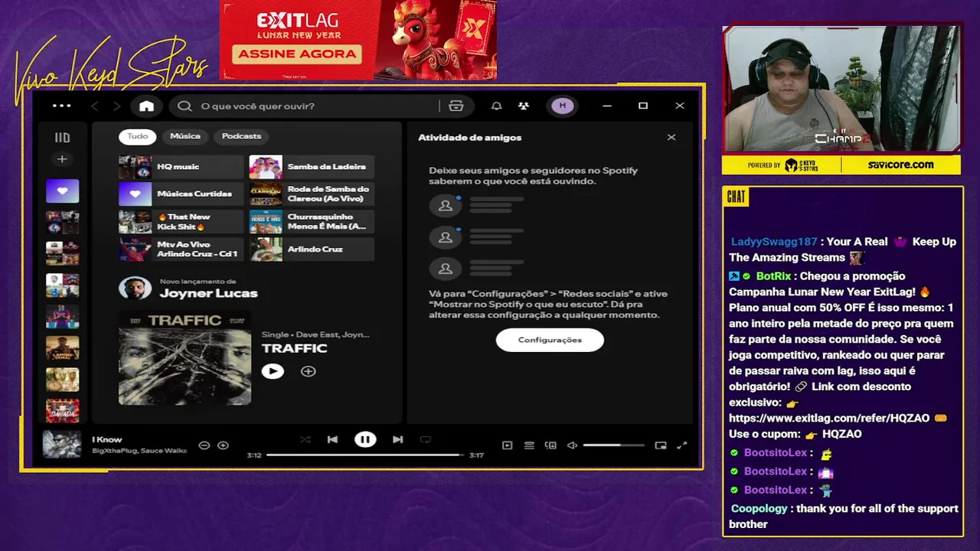980x551 pixels.
Task: Click the 'Coopology' username in chat
Action: [x=759, y=509]
